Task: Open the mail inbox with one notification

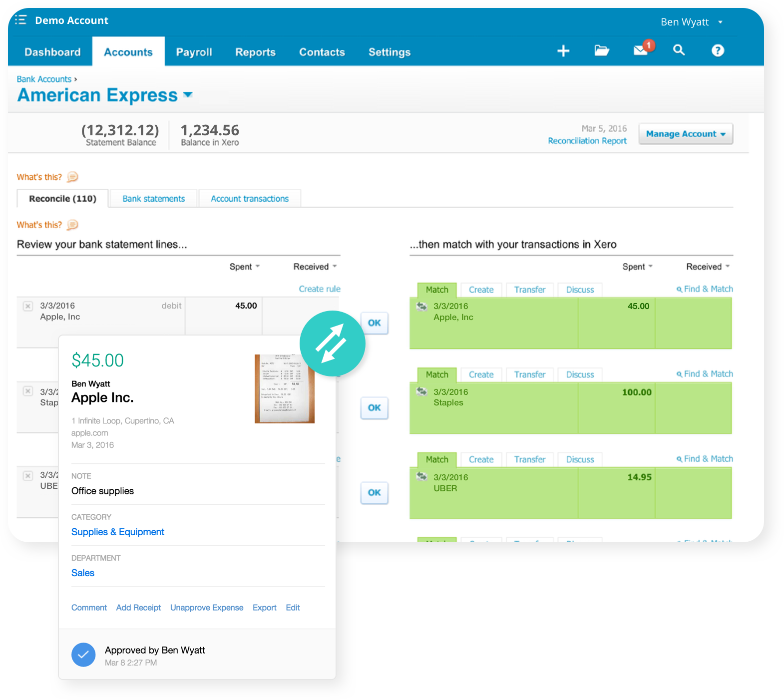Action: [x=643, y=49]
